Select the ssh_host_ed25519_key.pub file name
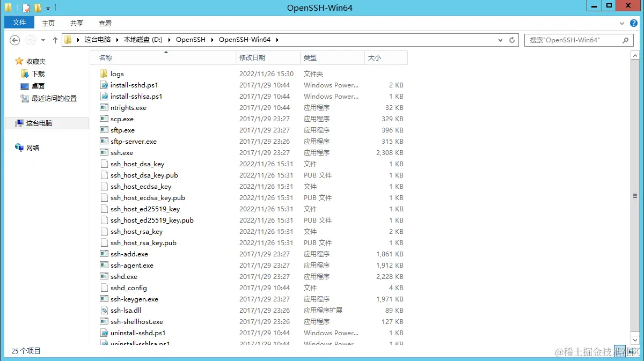Screen dimensions: 644x361 [152, 220]
